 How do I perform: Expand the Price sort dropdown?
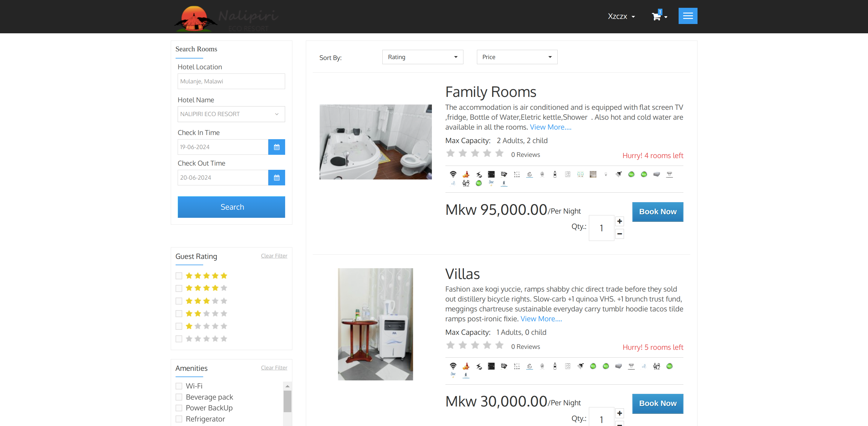point(516,56)
